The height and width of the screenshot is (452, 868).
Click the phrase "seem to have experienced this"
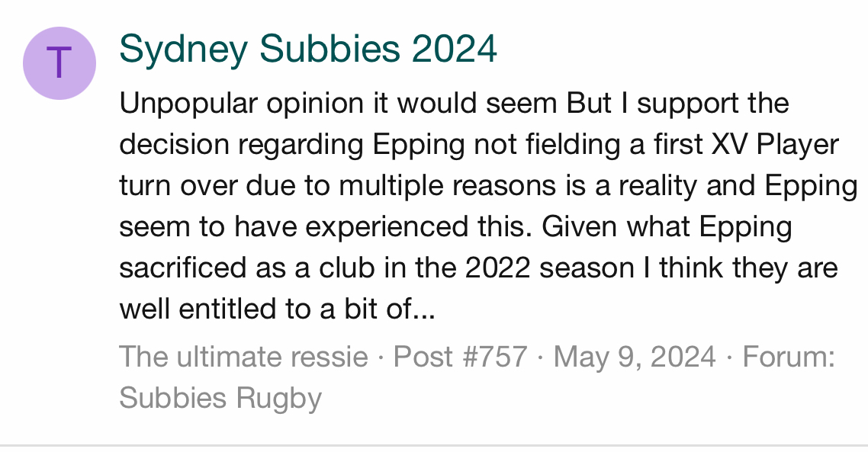[x=307, y=227]
